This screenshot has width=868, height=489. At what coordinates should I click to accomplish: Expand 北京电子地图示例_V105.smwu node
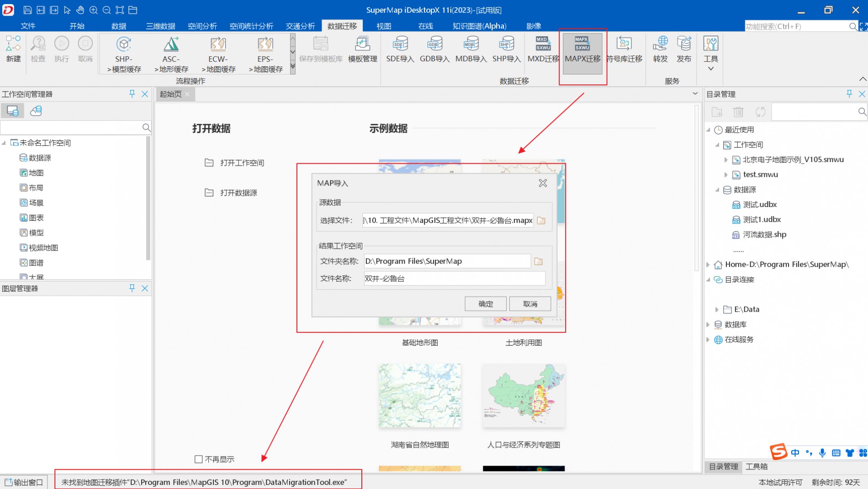726,159
